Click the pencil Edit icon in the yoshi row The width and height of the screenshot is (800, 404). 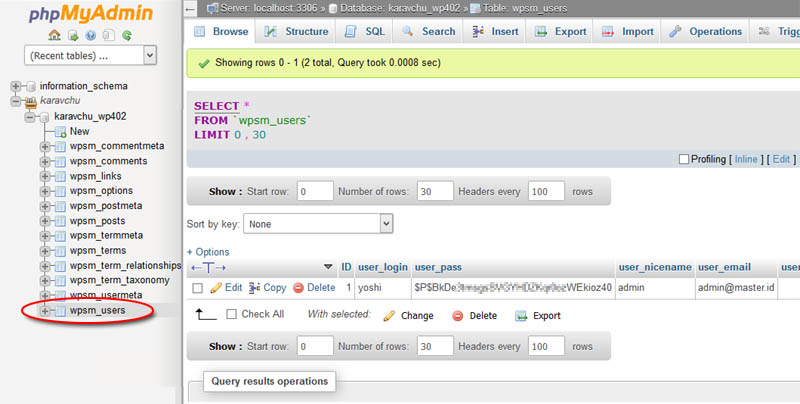216,288
